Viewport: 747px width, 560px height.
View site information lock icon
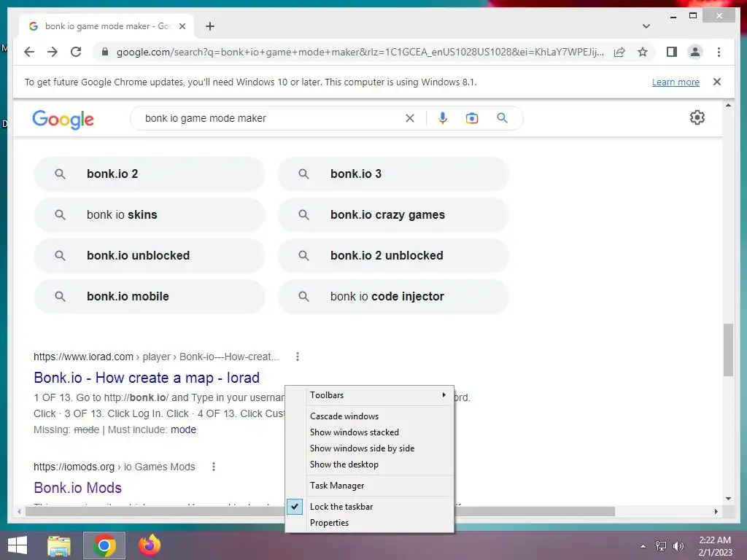(x=105, y=52)
